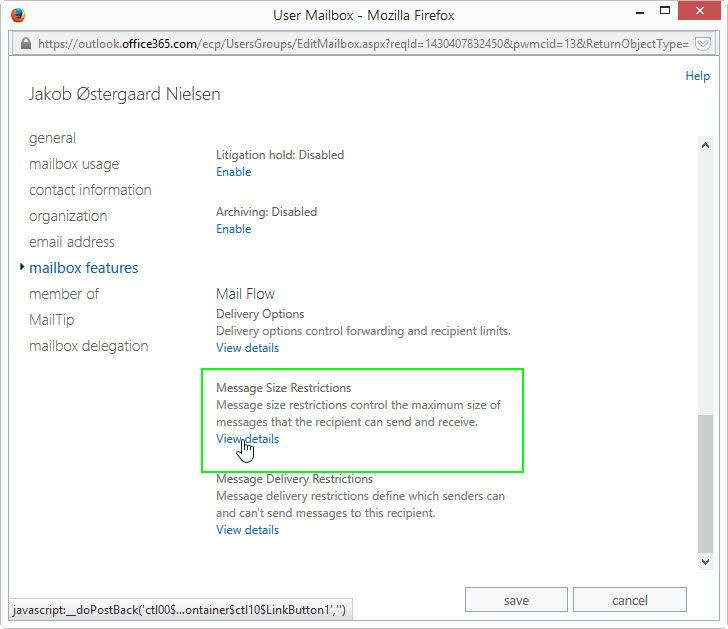This screenshot has height=629, width=728.
Task: Open the MailTip section
Action: click(x=52, y=320)
